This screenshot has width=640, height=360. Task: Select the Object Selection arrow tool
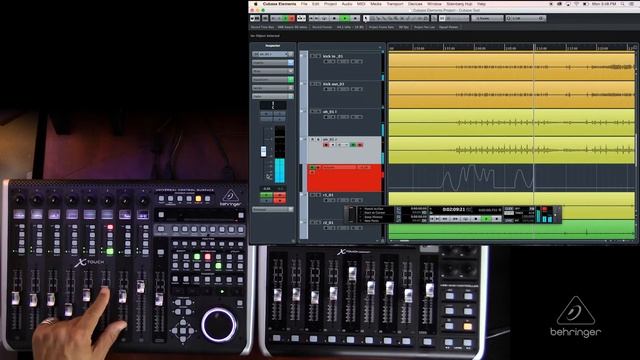(366, 18)
